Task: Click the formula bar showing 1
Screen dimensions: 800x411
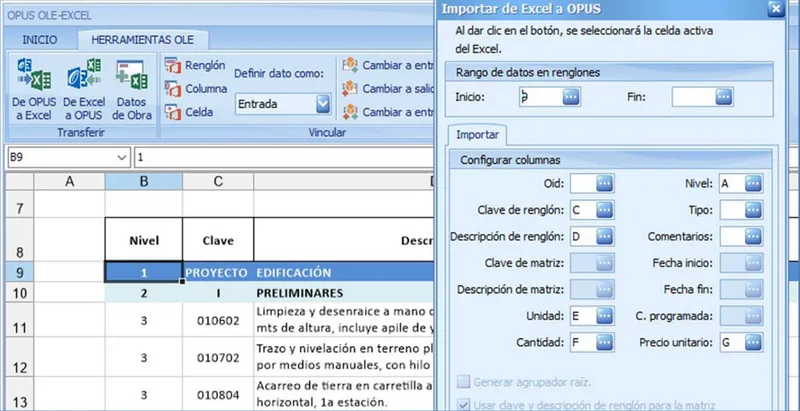Action: pos(283,158)
